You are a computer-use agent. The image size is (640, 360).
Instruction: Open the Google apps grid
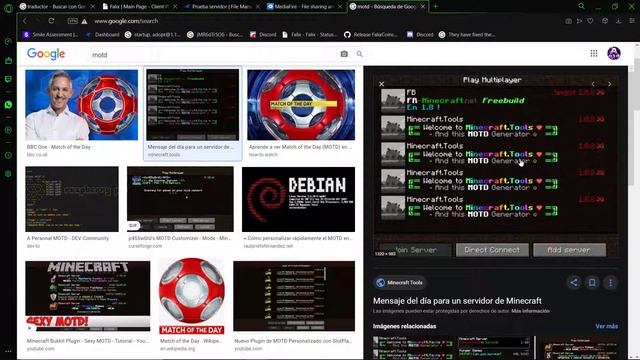pyautogui.click(x=594, y=53)
